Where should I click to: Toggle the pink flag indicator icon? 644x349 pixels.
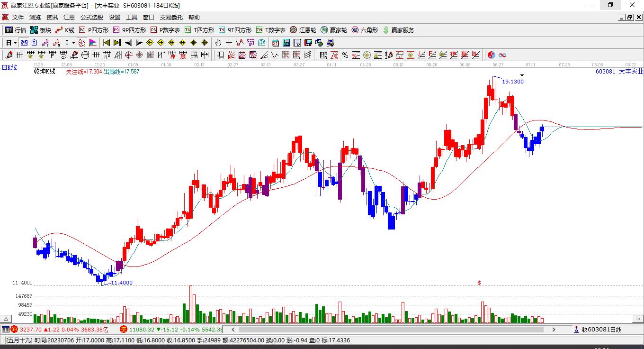click(93, 43)
